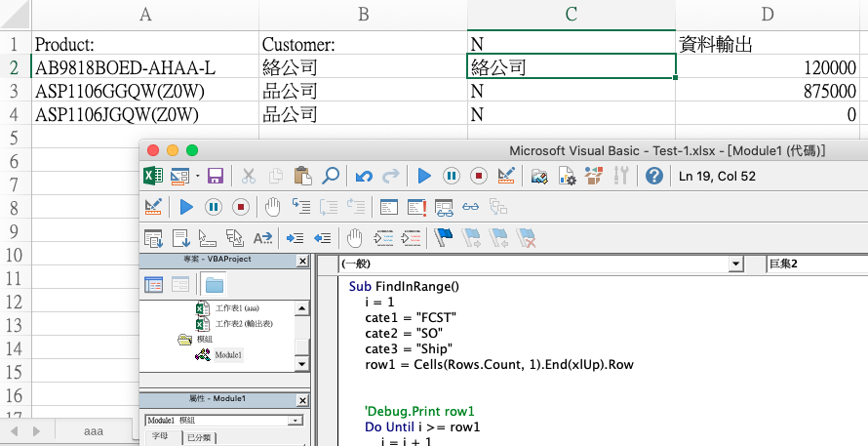The height and width of the screenshot is (446, 868).
Task: Click the Toolbox wrench icon
Action: [x=621, y=177]
